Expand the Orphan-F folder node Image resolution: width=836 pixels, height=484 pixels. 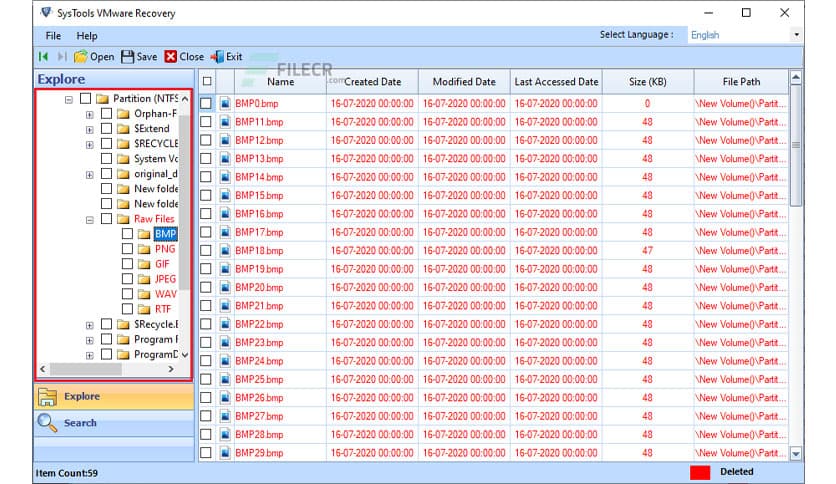90,115
